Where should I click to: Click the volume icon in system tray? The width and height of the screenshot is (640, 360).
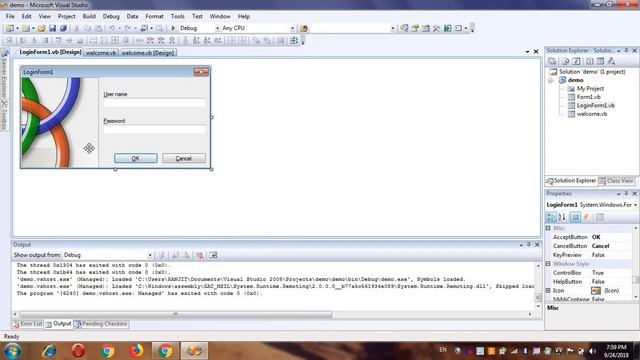592,351
